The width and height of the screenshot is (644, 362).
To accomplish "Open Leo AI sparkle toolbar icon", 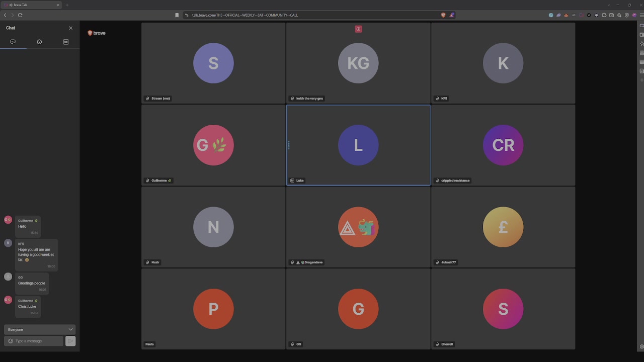I will coord(619,15).
